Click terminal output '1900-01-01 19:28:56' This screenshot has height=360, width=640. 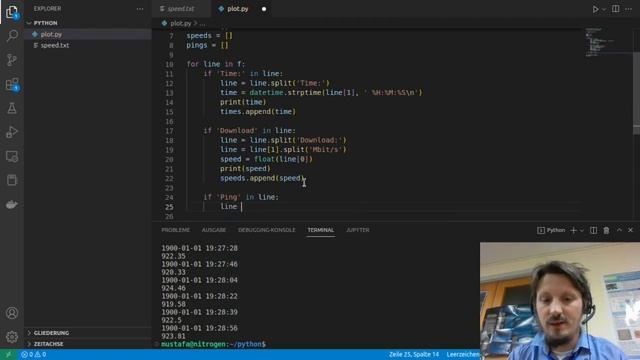pos(200,328)
